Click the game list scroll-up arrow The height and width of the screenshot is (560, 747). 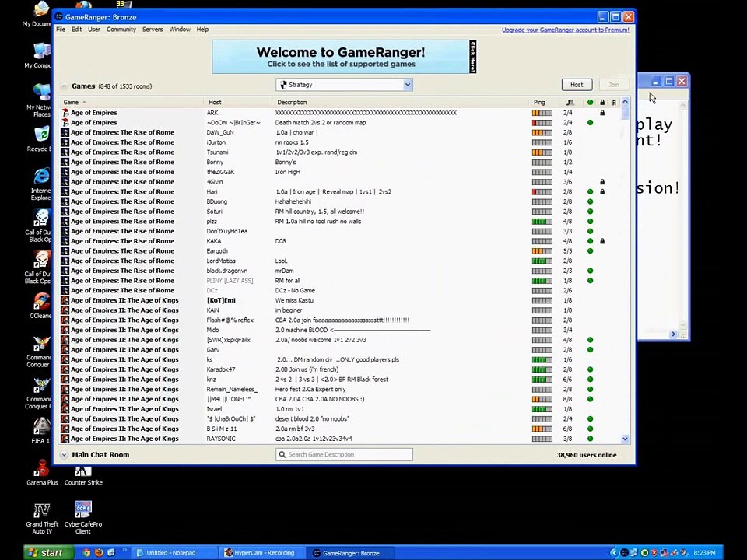coord(625,102)
